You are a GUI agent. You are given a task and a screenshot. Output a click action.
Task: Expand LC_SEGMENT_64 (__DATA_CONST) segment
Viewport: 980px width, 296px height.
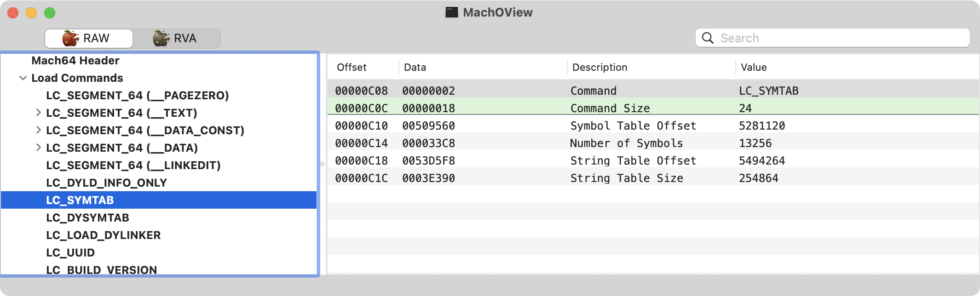[x=38, y=130]
